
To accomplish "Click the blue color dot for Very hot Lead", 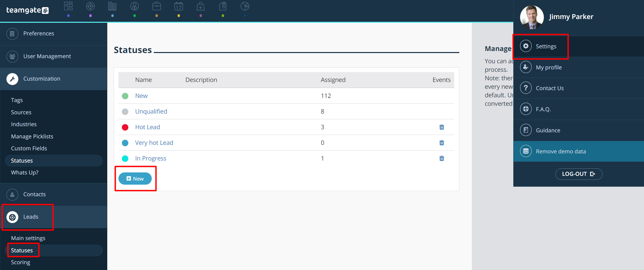I will 125,143.
